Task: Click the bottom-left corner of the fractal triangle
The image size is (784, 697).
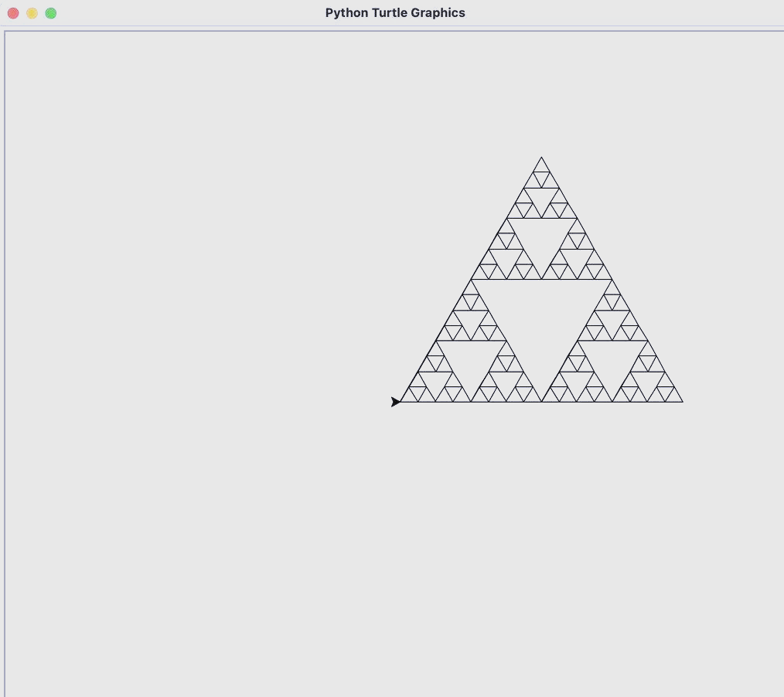Action: click(401, 402)
